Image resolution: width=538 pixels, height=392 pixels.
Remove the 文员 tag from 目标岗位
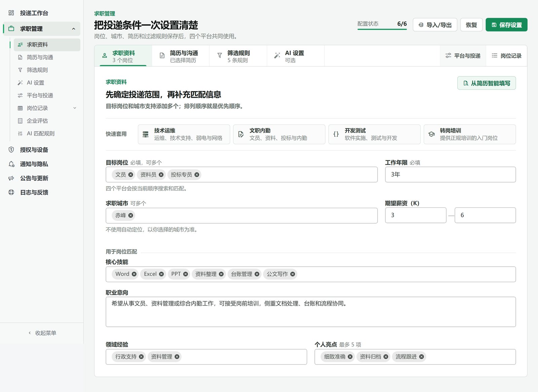tap(130, 174)
